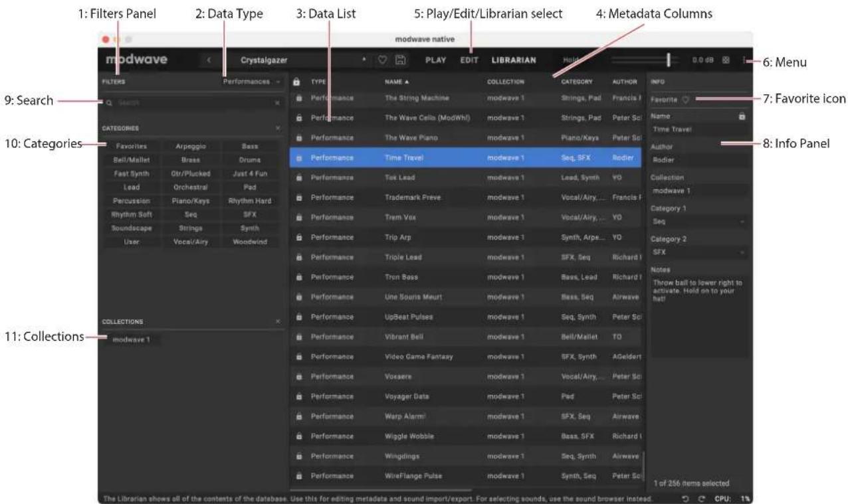Click the lock icon in column header
Viewport: 848px width, 504px height.
[x=297, y=82]
